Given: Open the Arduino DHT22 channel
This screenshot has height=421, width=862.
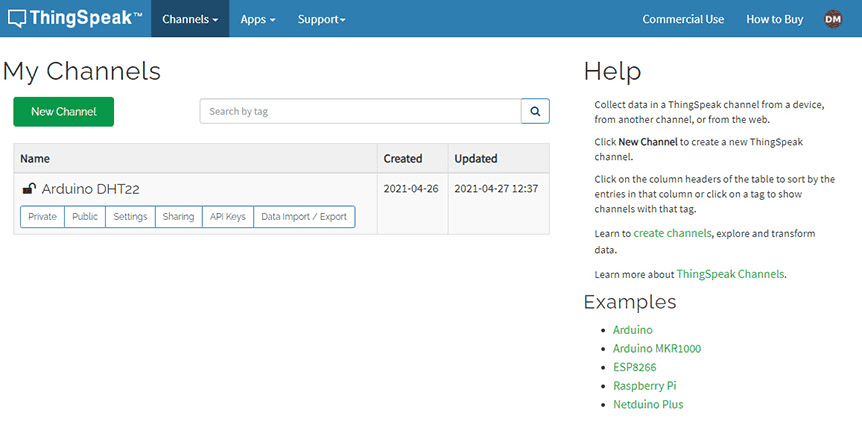Looking at the screenshot, I should [x=91, y=189].
